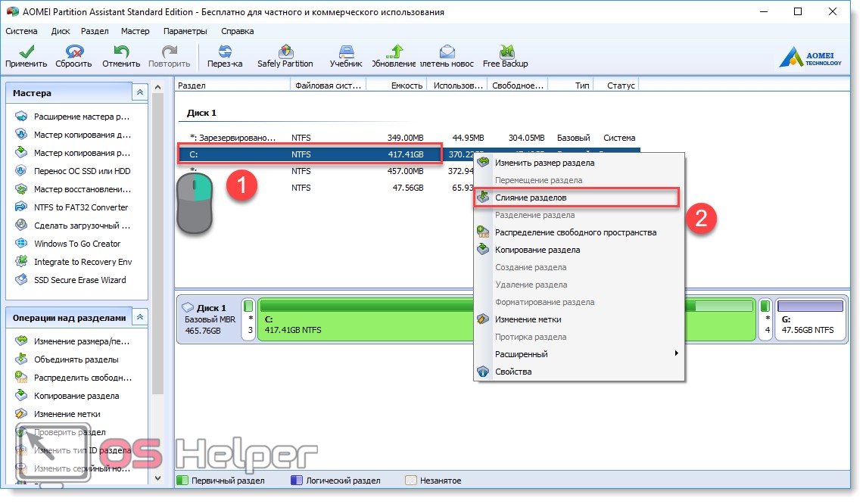Click the Применить (Apply) toolbar icon
This screenshot has width=866, height=504.
[x=26, y=52]
